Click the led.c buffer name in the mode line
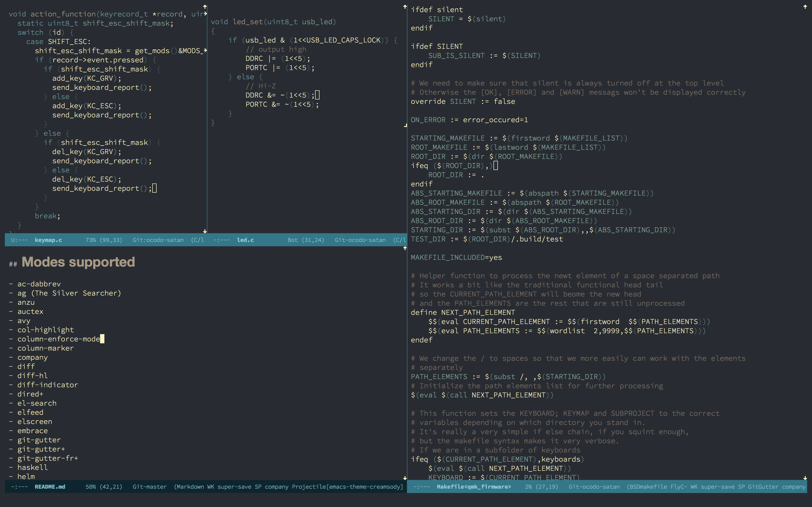812x507 pixels. tap(245, 240)
